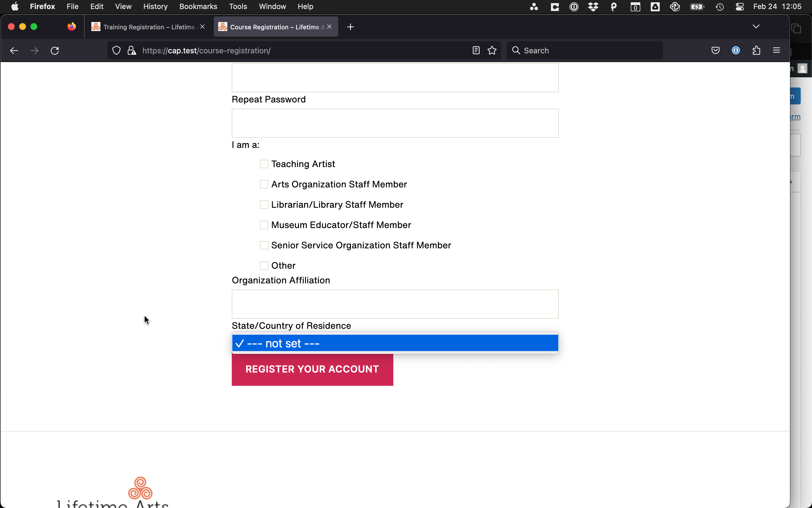
Task: Open the Help menu
Action: (x=305, y=7)
